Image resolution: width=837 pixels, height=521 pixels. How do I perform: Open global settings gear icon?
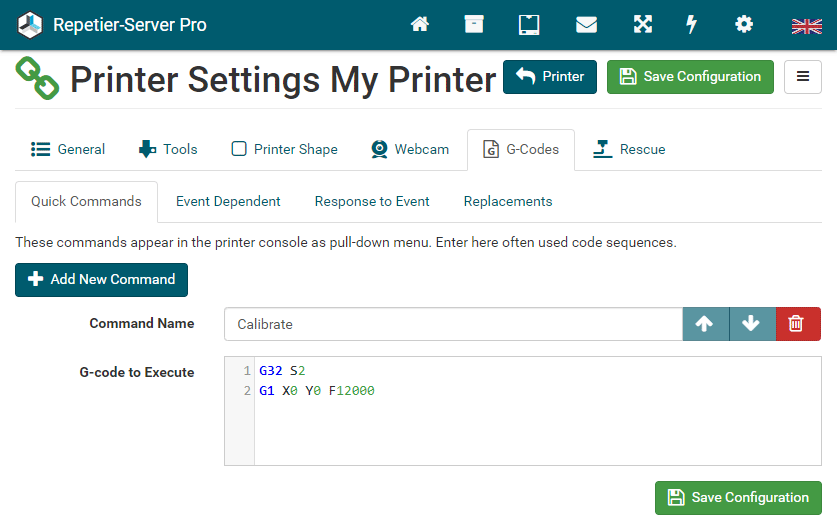pos(744,25)
